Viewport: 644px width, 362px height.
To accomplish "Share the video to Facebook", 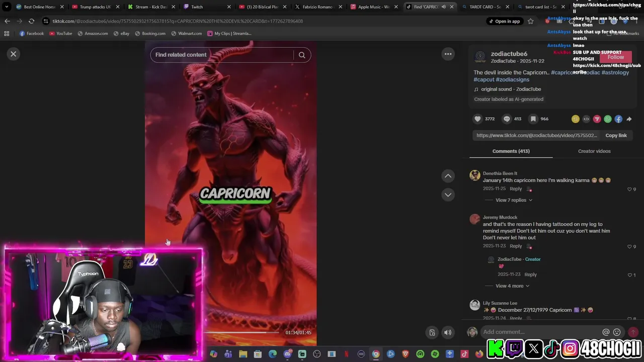I will pos(618,119).
